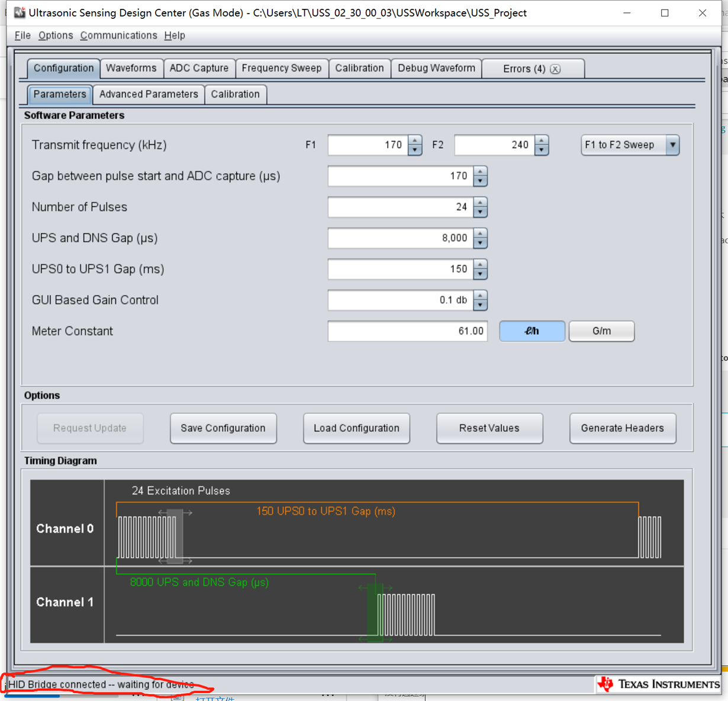Click the Channel 1 green capture marker
728x701 pixels.
pos(375,612)
